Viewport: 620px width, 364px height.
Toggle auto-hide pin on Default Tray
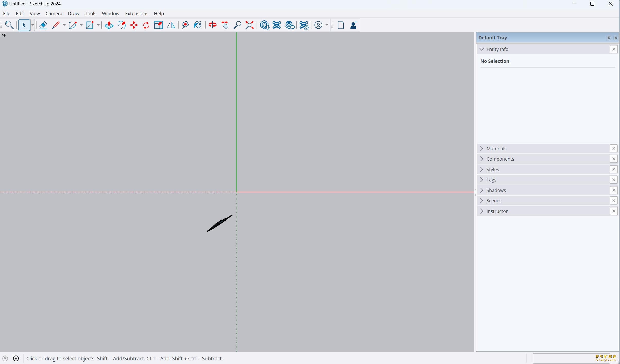coord(609,38)
